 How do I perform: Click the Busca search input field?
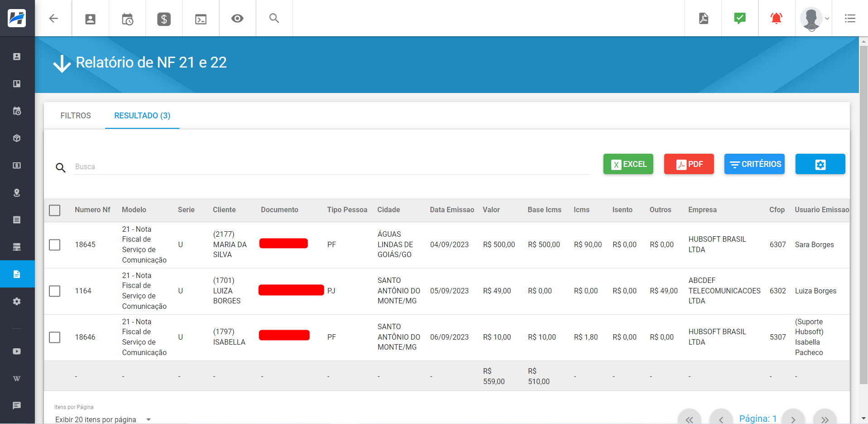click(x=331, y=167)
